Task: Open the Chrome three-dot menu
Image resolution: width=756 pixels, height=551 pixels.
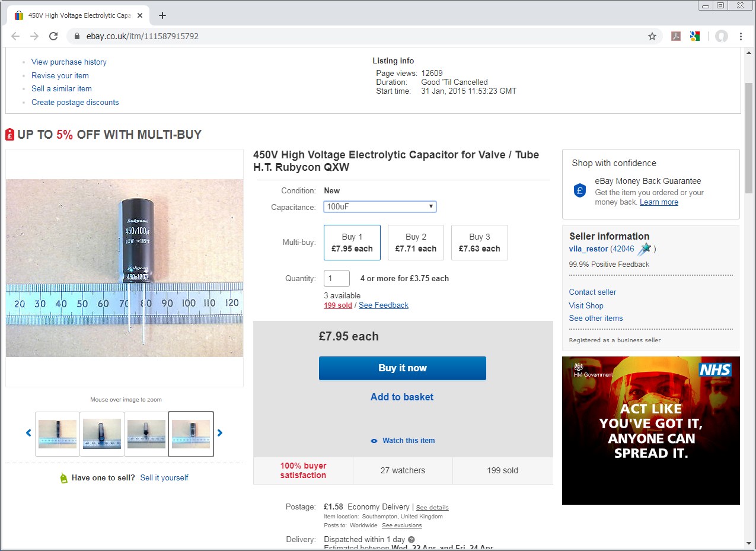Action: (741, 36)
